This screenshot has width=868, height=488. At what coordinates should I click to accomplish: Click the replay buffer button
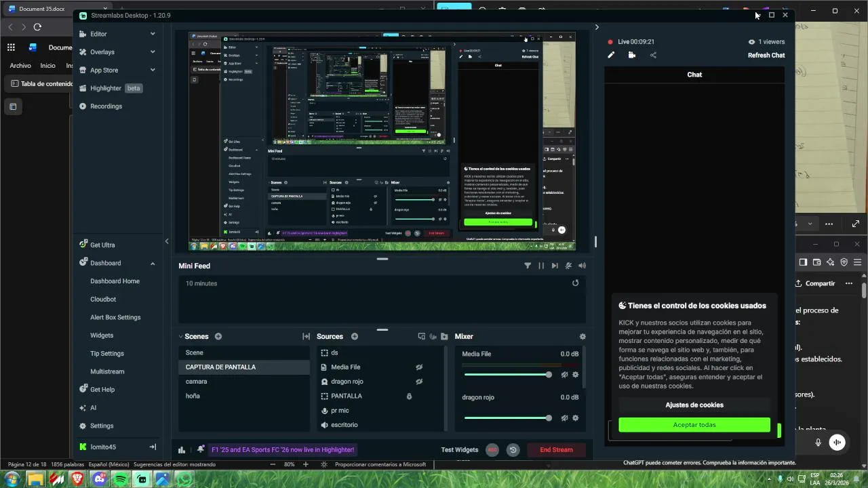513,449
